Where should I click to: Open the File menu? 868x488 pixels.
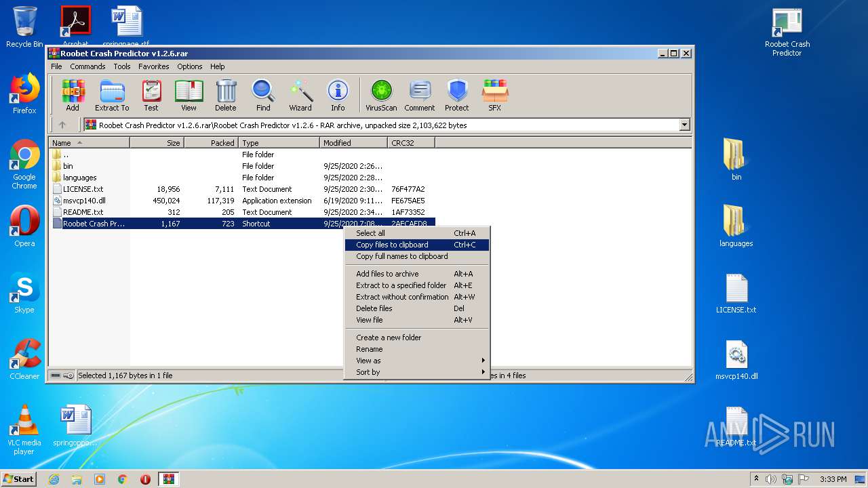[x=56, y=66]
